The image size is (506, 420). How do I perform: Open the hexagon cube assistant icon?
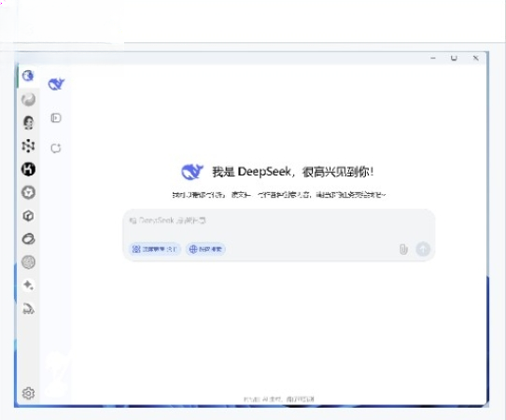[28, 216]
